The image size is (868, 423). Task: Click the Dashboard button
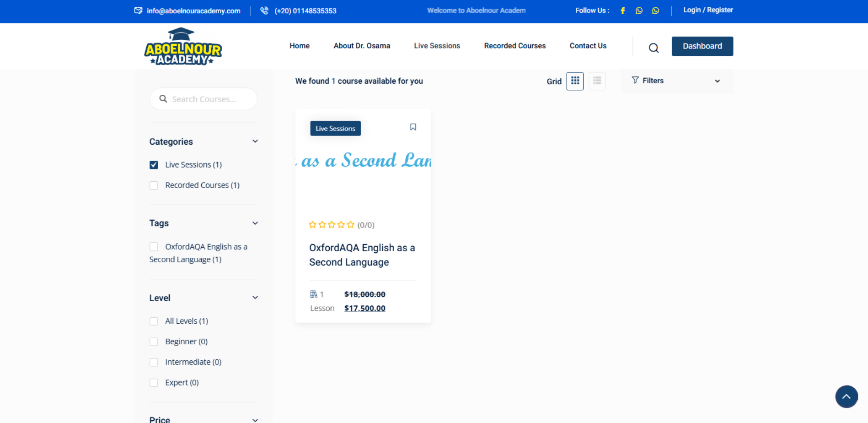pyautogui.click(x=702, y=46)
